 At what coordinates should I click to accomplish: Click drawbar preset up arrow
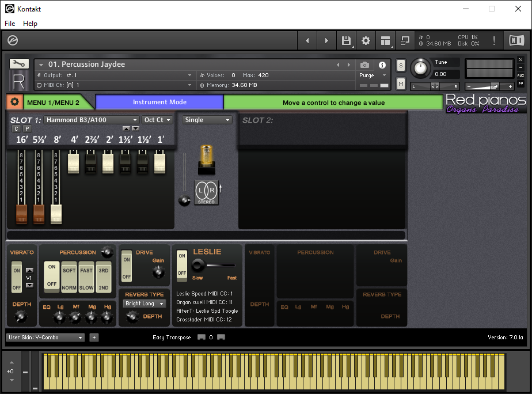(126, 128)
